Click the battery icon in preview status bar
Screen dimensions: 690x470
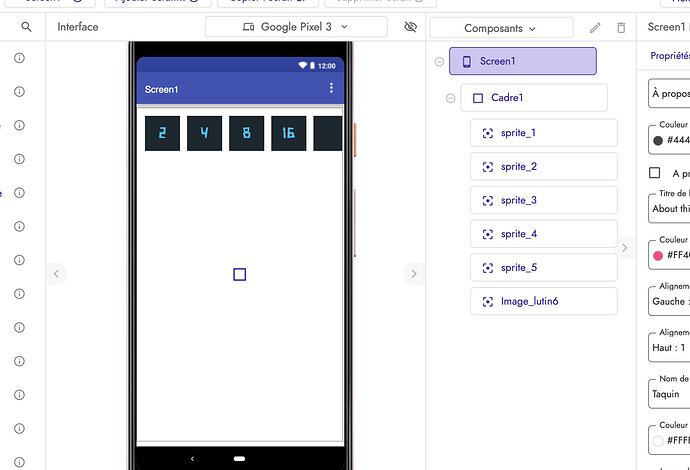point(312,66)
